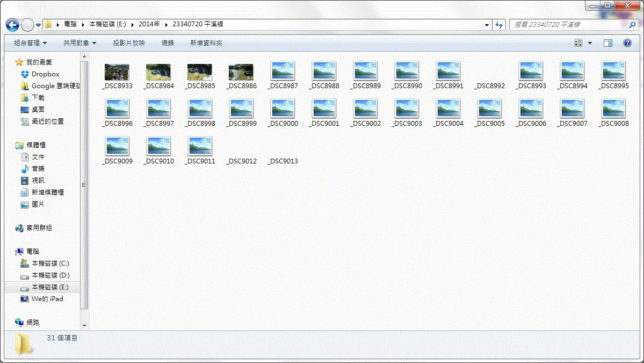This screenshot has height=363, width=644.
Task: Refresh the current folder view
Action: (499, 25)
